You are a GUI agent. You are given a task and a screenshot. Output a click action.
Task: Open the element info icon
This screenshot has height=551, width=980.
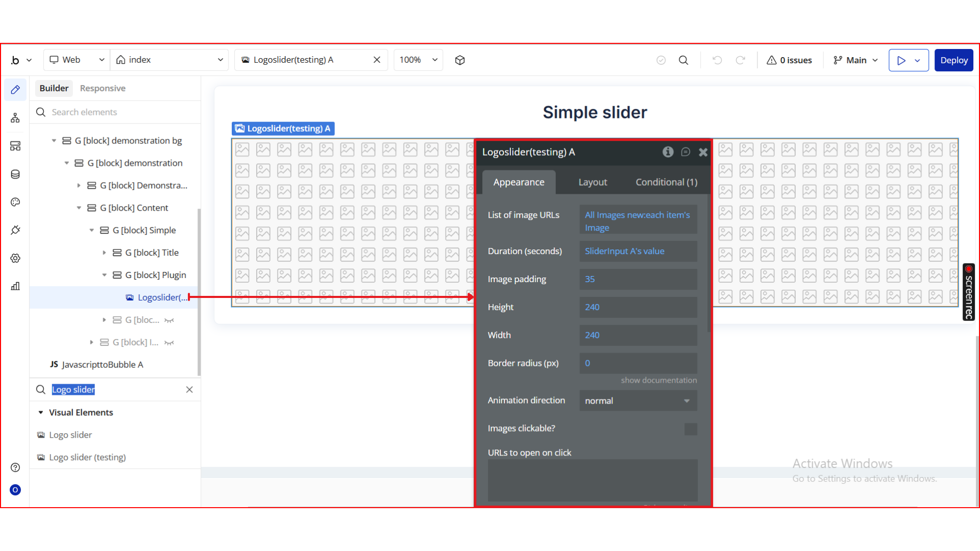[668, 152]
